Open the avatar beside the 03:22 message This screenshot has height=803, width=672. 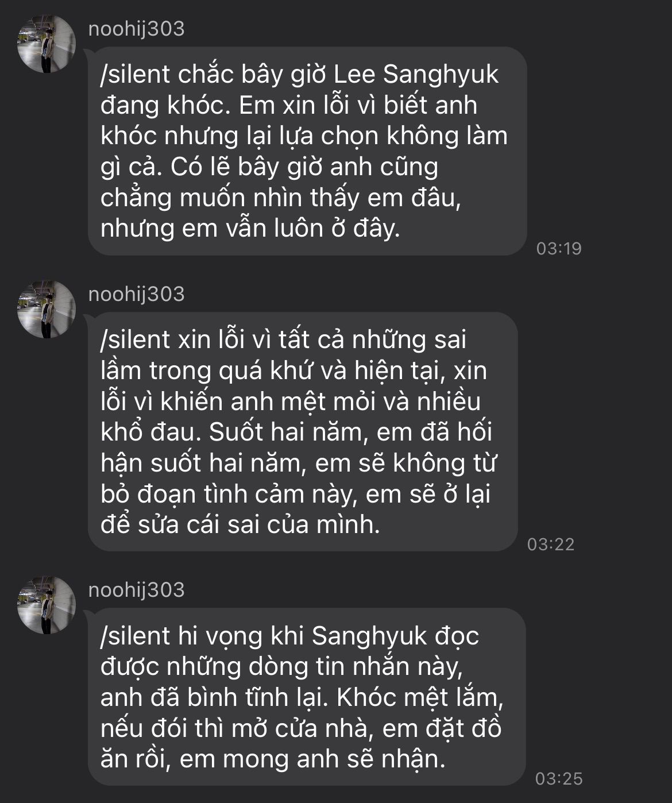[47, 309]
